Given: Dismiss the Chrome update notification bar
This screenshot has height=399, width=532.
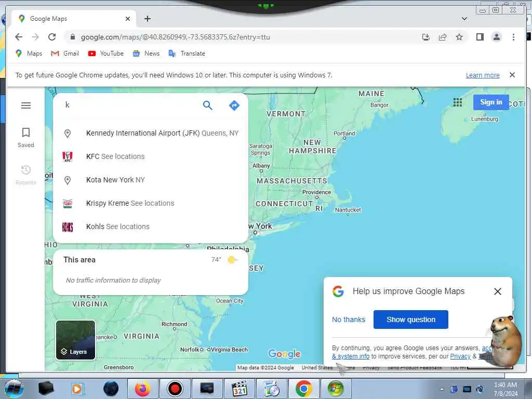Looking at the screenshot, I should pos(512,75).
